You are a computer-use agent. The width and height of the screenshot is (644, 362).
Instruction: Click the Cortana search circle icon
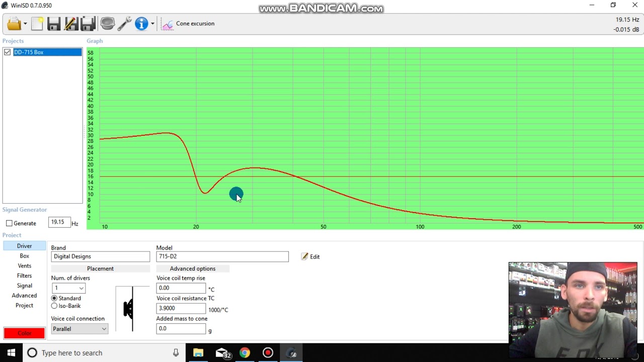[32, 353]
